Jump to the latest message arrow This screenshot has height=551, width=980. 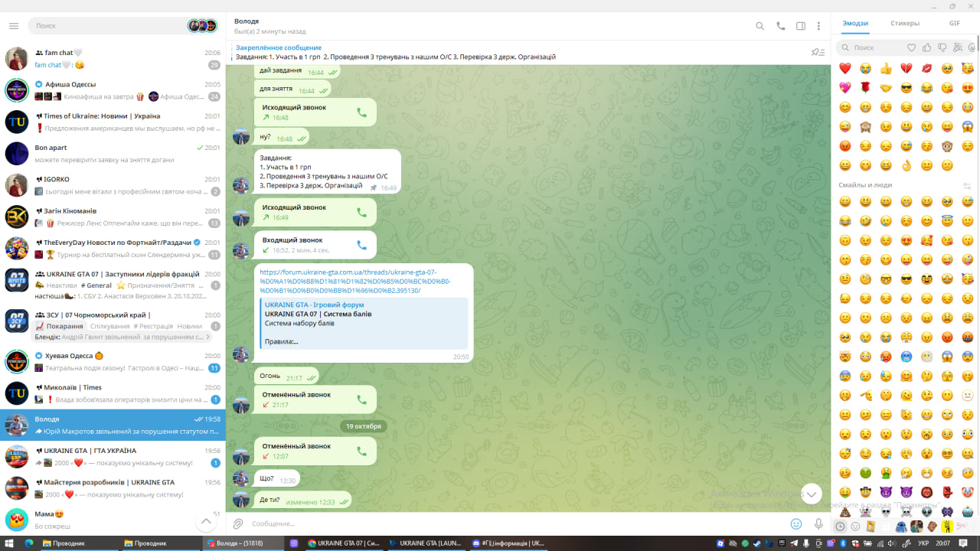811,494
